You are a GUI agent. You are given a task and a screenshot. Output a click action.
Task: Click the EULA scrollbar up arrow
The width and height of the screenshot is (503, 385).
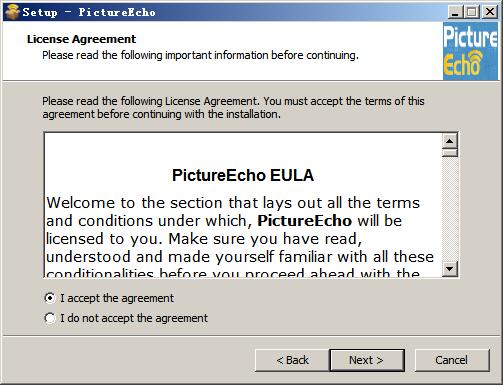click(450, 141)
